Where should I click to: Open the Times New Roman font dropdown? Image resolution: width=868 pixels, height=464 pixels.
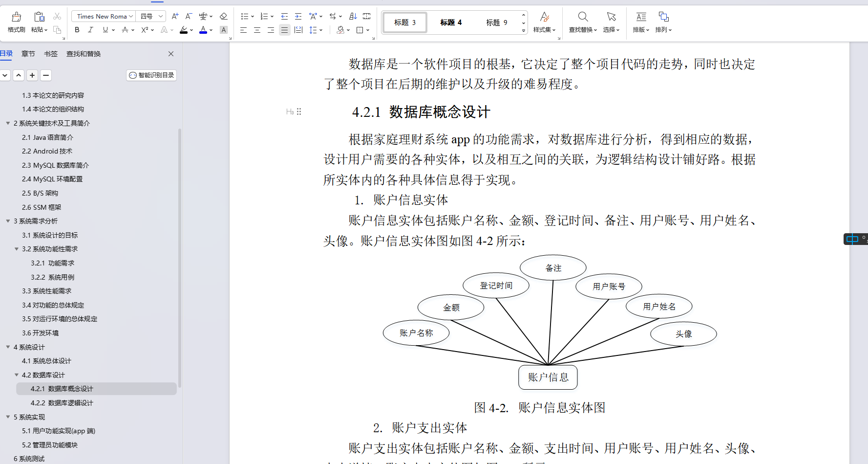[x=131, y=16]
